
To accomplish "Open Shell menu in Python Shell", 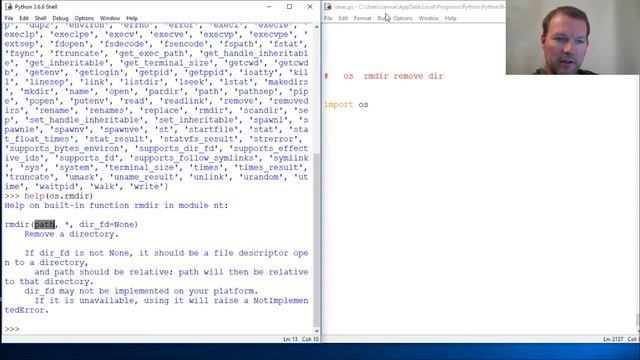I will click(x=40, y=18).
